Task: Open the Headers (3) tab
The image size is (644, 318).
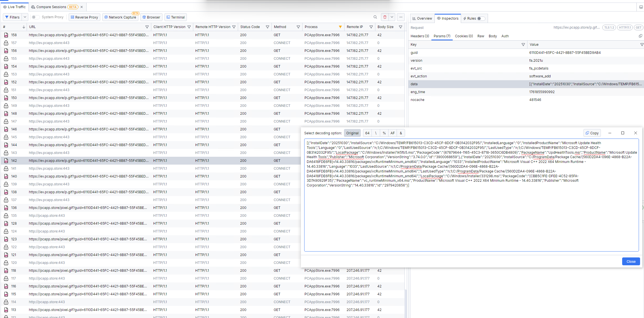Action: [420, 36]
